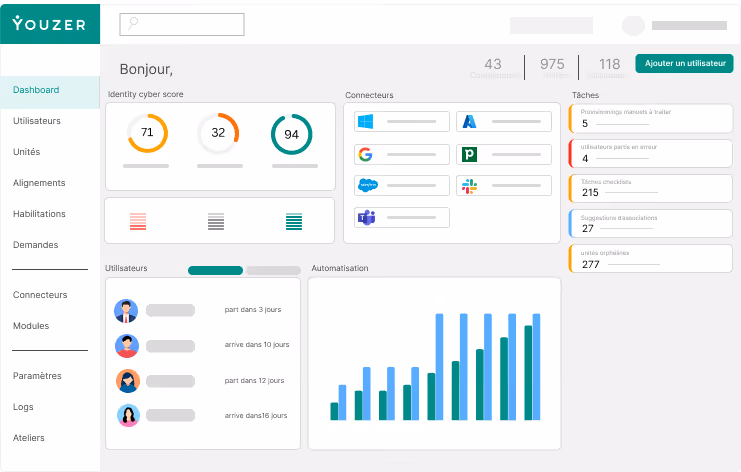View Logs in the sidebar

point(23,407)
